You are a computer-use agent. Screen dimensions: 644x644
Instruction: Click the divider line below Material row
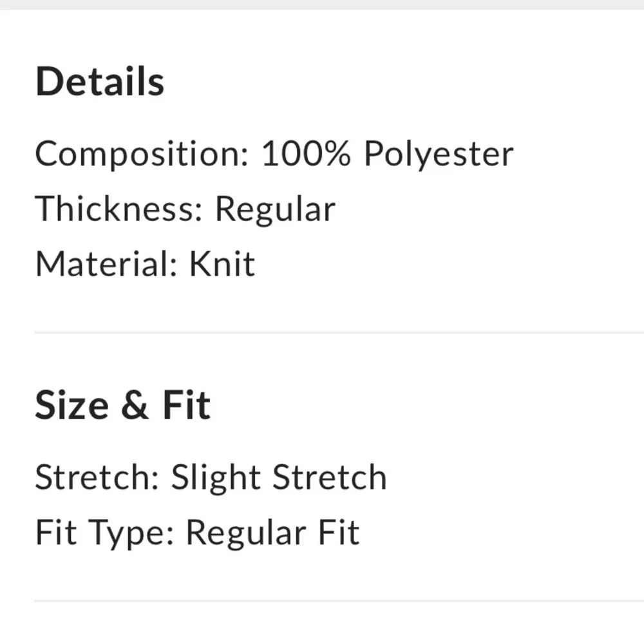click(339, 332)
